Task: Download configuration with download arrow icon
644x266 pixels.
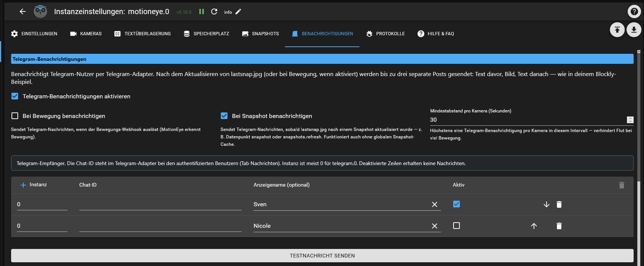Action: 634,30
